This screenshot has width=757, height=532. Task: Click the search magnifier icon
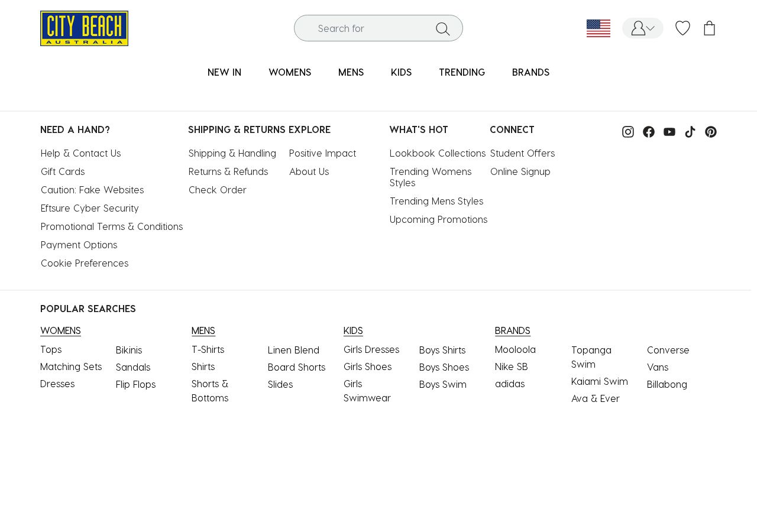pyautogui.click(x=443, y=28)
